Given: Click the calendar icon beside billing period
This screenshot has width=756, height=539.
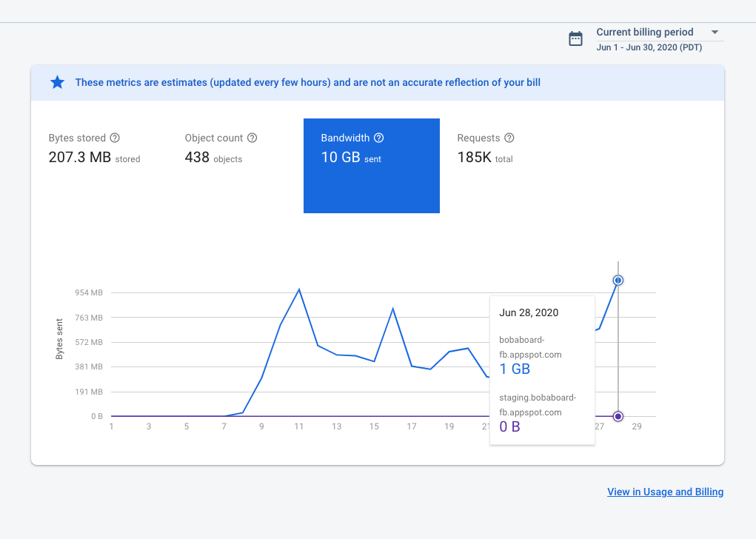Looking at the screenshot, I should (x=575, y=39).
